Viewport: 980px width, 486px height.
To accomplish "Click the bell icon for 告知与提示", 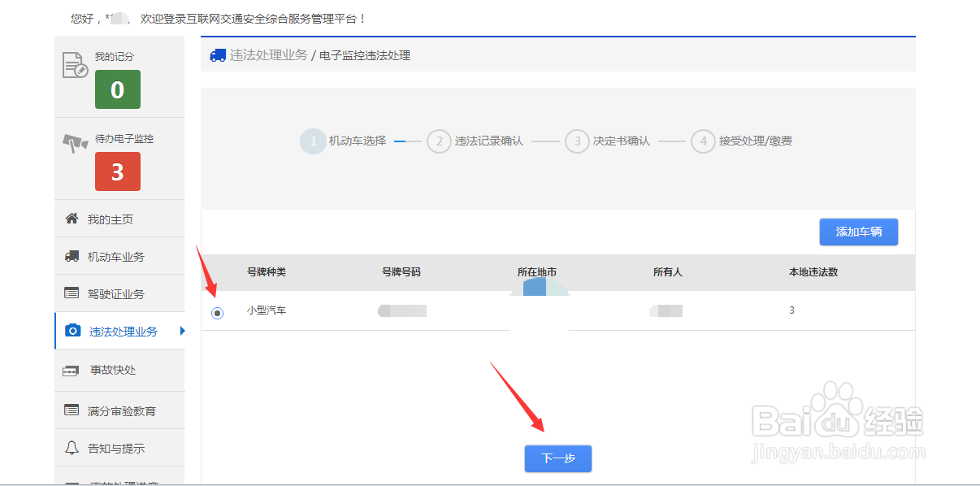I will coord(72,448).
